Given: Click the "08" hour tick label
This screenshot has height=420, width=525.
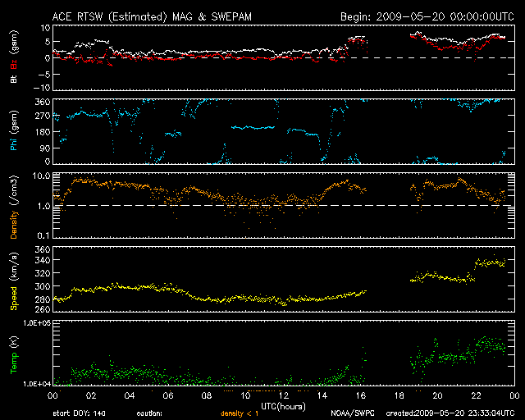Looking at the screenshot, I should coord(207,396).
